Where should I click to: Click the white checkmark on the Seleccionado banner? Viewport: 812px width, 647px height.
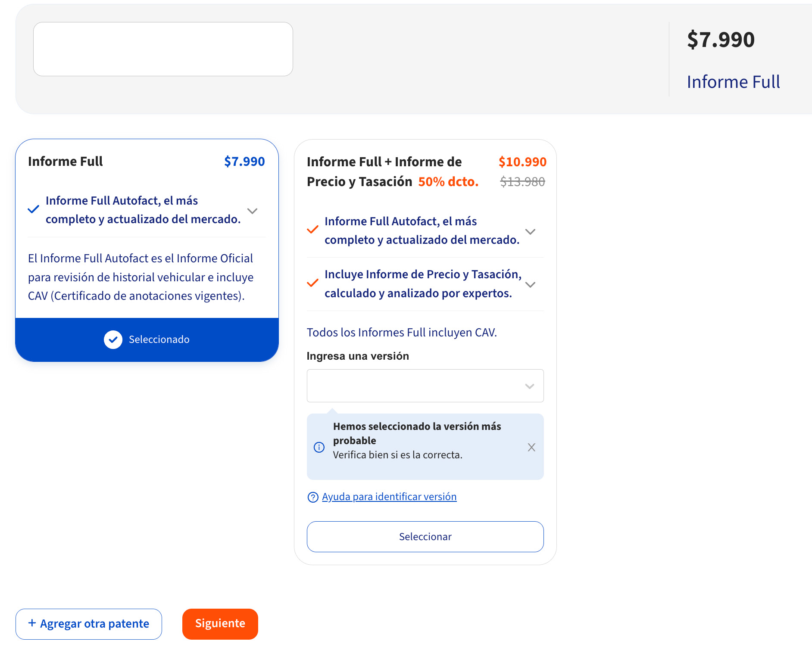[113, 339]
